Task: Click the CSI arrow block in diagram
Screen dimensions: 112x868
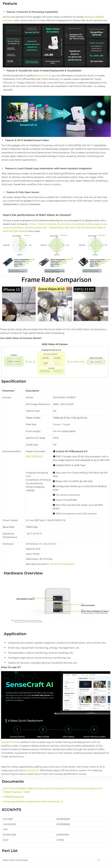Action: tap(30, 362)
